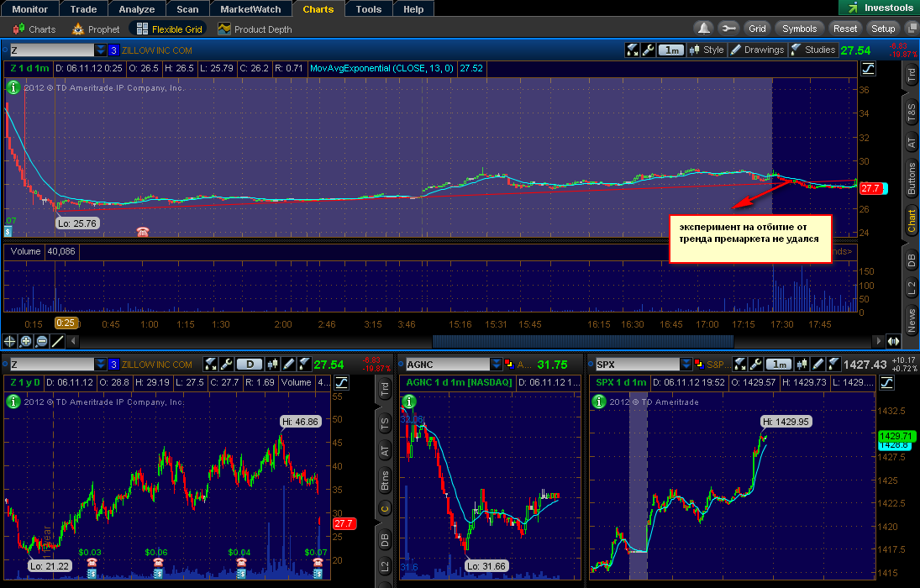Click the Reset button
Viewport: 920px width, 588px height.
(x=845, y=29)
